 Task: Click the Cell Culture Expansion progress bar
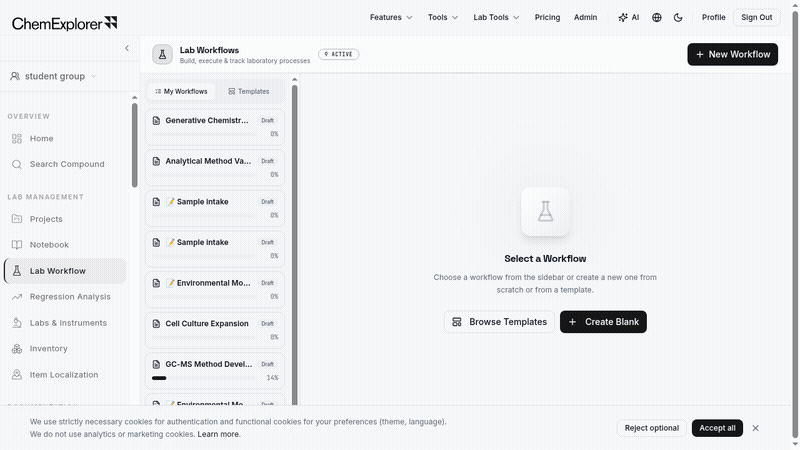(x=204, y=337)
